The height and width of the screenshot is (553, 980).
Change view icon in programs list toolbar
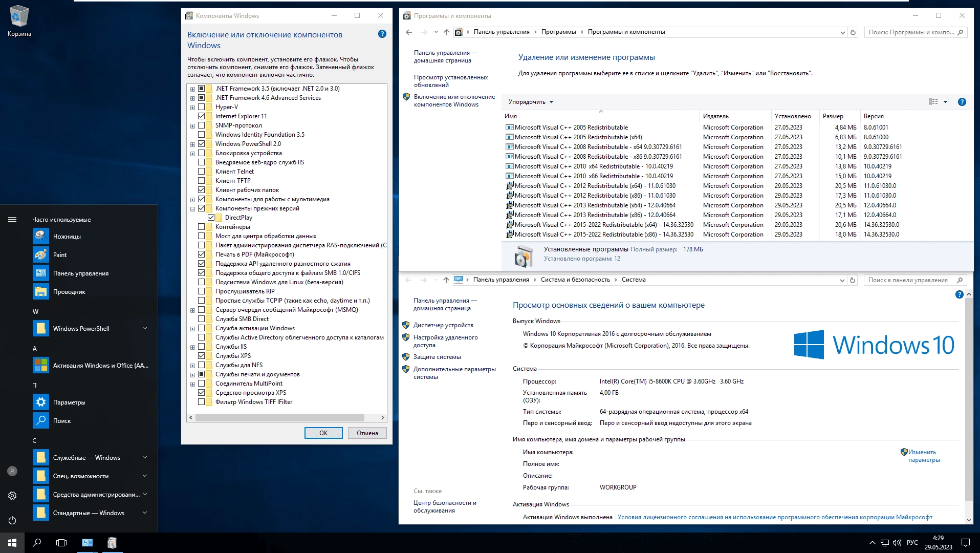(x=933, y=102)
